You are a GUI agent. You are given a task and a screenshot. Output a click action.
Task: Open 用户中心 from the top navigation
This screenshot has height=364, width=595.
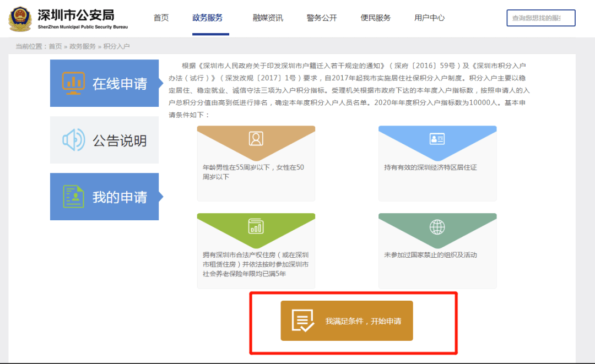429,17
